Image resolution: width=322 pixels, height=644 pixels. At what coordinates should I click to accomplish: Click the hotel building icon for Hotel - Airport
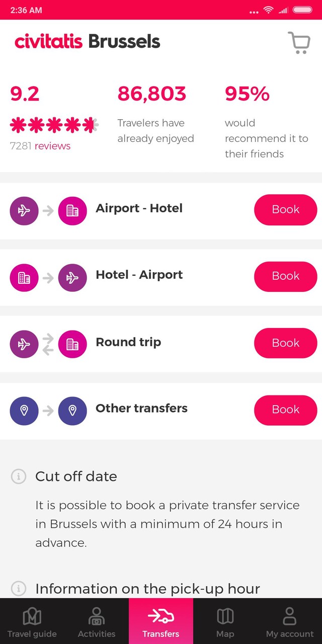pyautogui.click(x=24, y=277)
